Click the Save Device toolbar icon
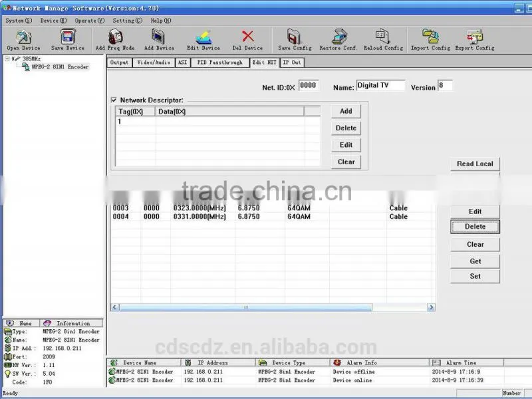 (68, 37)
